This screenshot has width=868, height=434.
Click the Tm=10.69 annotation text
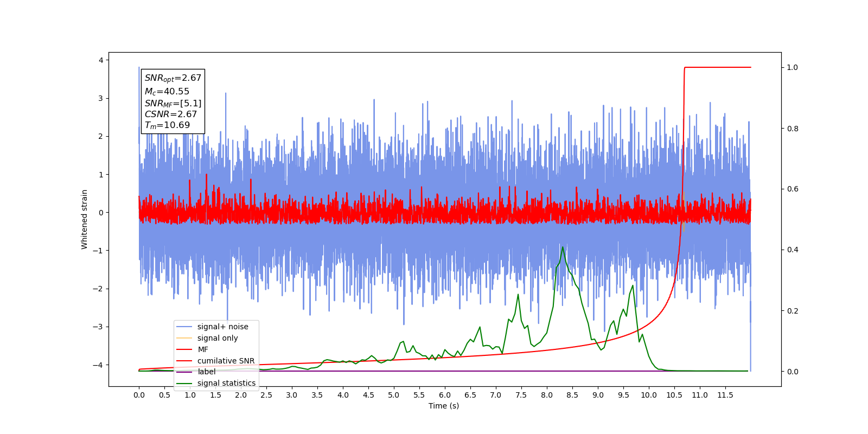(x=167, y=125)
